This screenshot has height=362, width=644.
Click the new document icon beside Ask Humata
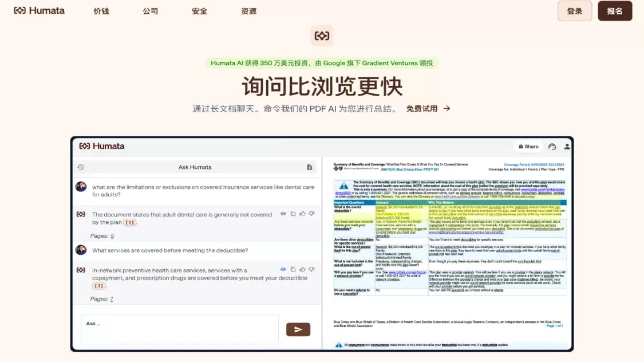[x=308, y=167]
